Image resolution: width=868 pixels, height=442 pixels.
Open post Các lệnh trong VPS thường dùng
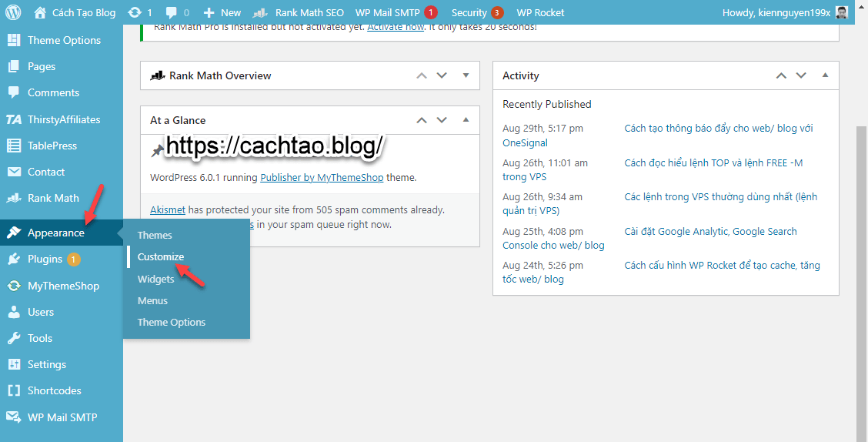pyautogui.click(x=721, y=196)
